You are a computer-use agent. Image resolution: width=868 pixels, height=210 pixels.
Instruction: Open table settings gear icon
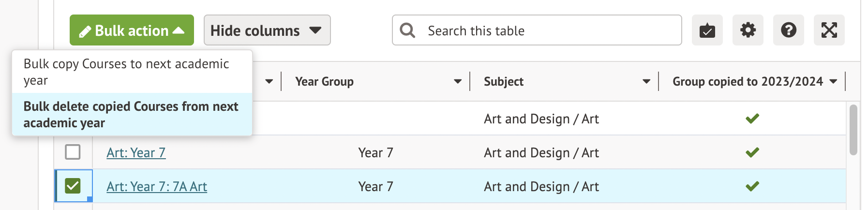pyautogui.click(x=748, y=30)
